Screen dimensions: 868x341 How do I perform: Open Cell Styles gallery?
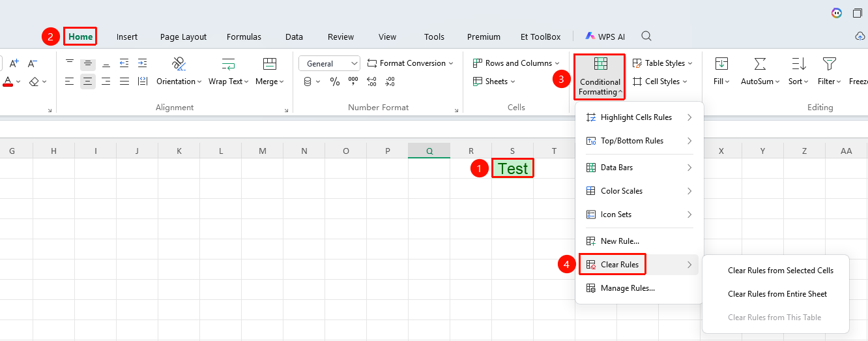tap(659, 82)
